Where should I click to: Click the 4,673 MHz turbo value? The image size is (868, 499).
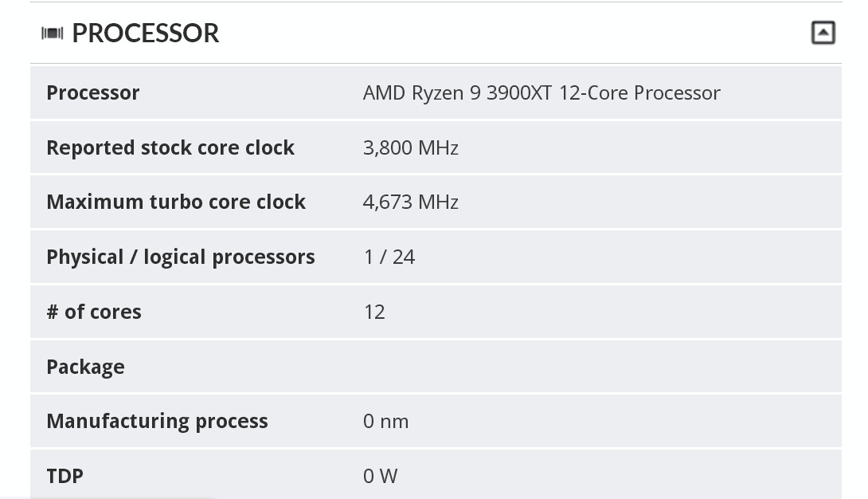(x=411, y=202)
